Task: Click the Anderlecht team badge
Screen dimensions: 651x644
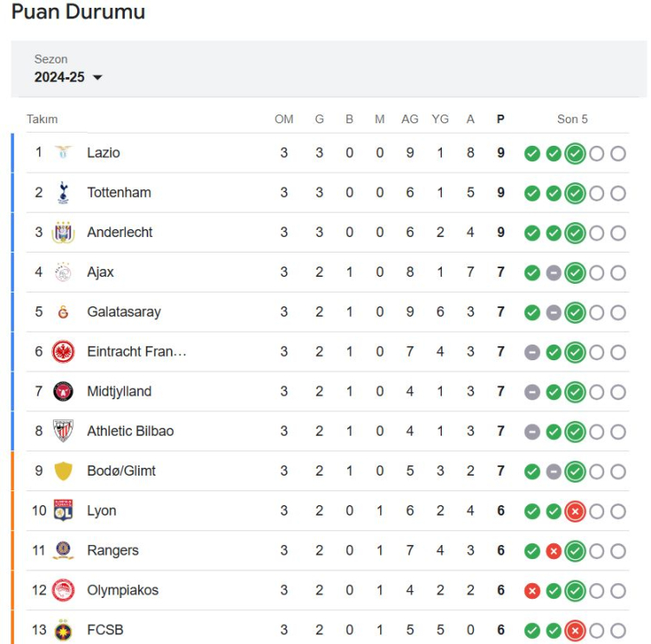Action: (x=63, y=232)
